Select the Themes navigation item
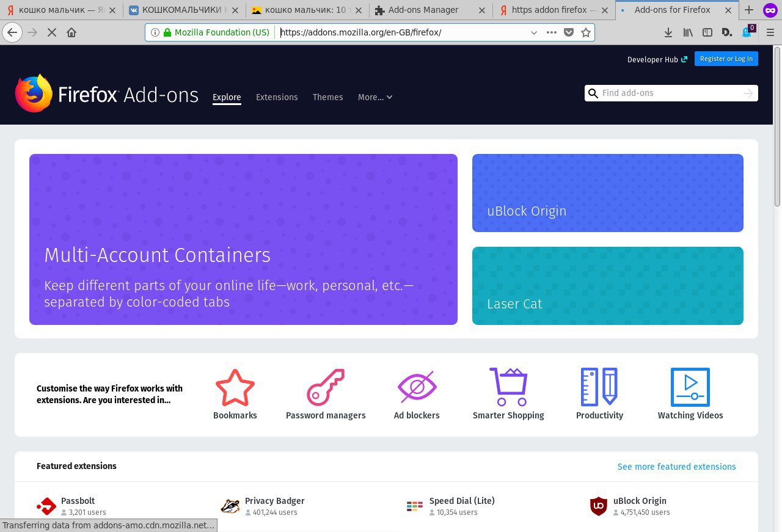The image size is (782, 532). click(x=328, y=97)
